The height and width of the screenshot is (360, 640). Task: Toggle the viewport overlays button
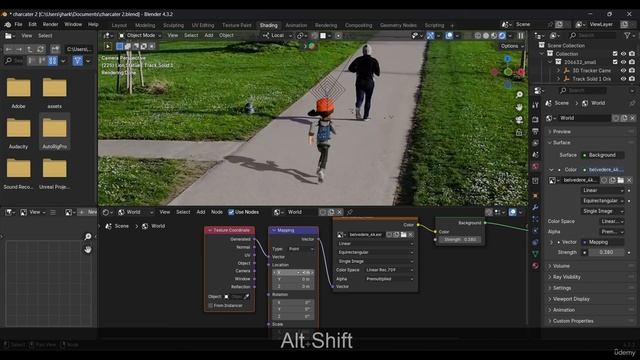coord(449,36)
